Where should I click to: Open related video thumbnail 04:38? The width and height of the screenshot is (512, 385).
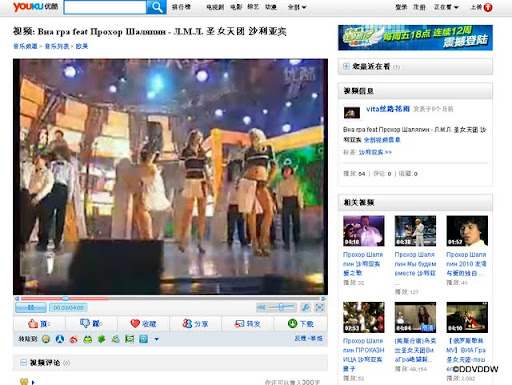(x=415, y=231)
